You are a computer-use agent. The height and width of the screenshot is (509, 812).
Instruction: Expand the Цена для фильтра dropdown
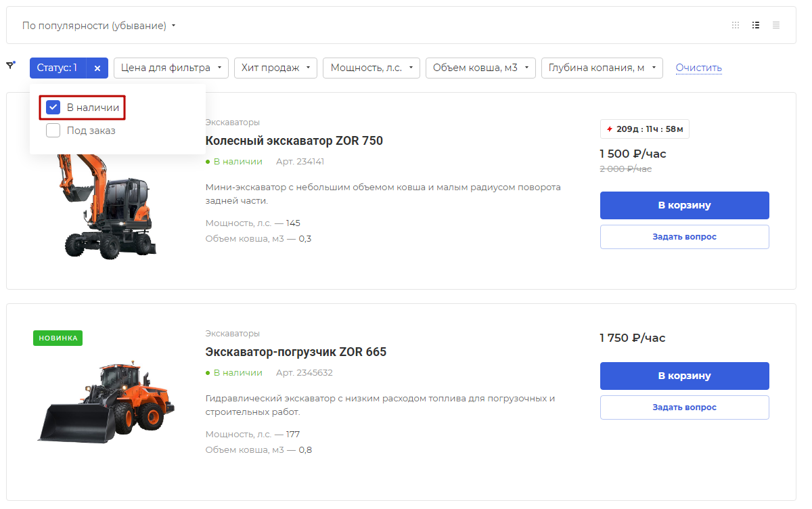click(x=171, y=68)
